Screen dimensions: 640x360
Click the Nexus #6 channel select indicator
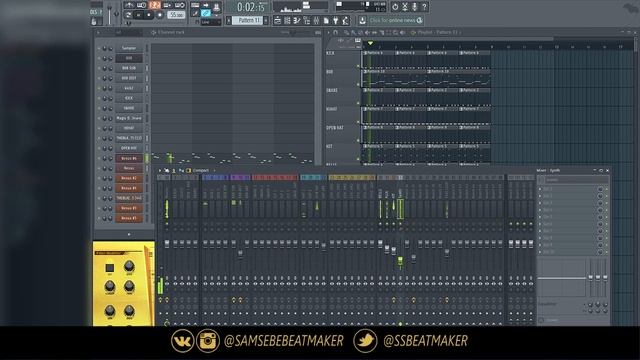click(x=147, y=158)
